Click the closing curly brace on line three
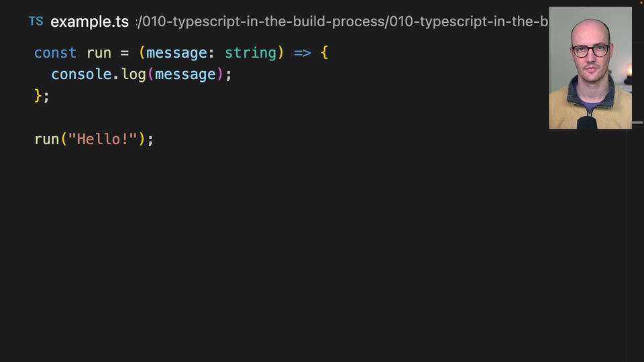Image resolution: width=644 pixels, height=362 pixels. [x=38, y=96]
